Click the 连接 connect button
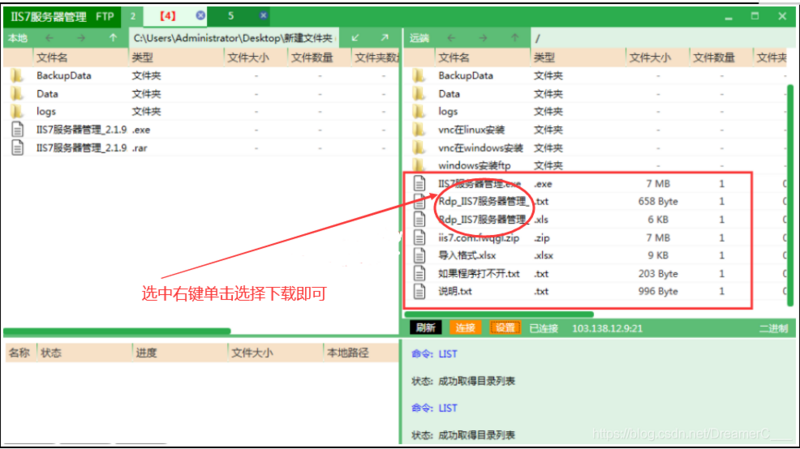800x449 pixels. tap(465, 328)
